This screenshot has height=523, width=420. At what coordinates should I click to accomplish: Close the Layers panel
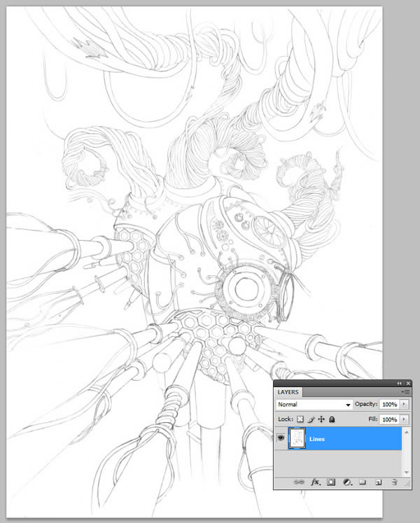click(407, 383)
